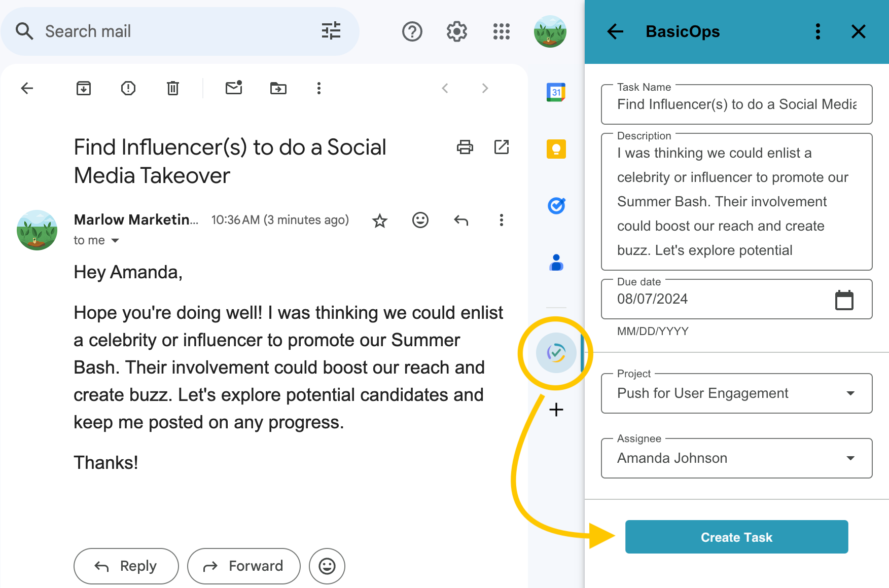Open the email's three-dot more menu

tap(501, 220)
